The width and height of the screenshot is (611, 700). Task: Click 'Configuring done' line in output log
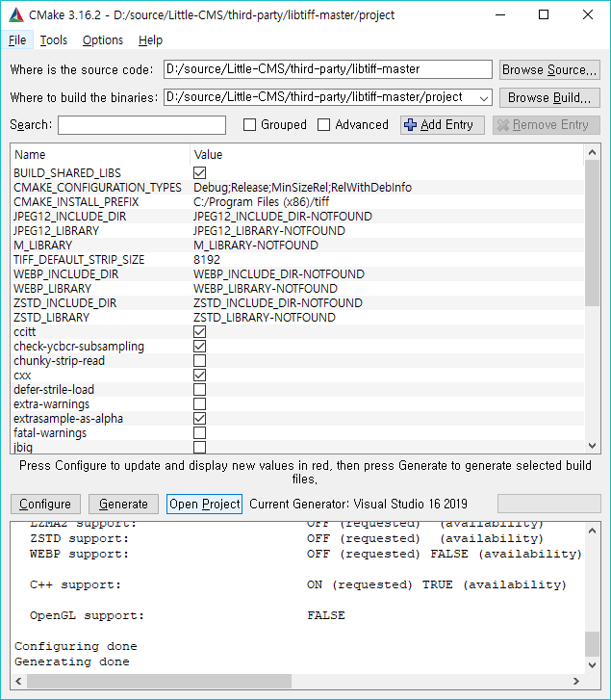click(76, 646)
